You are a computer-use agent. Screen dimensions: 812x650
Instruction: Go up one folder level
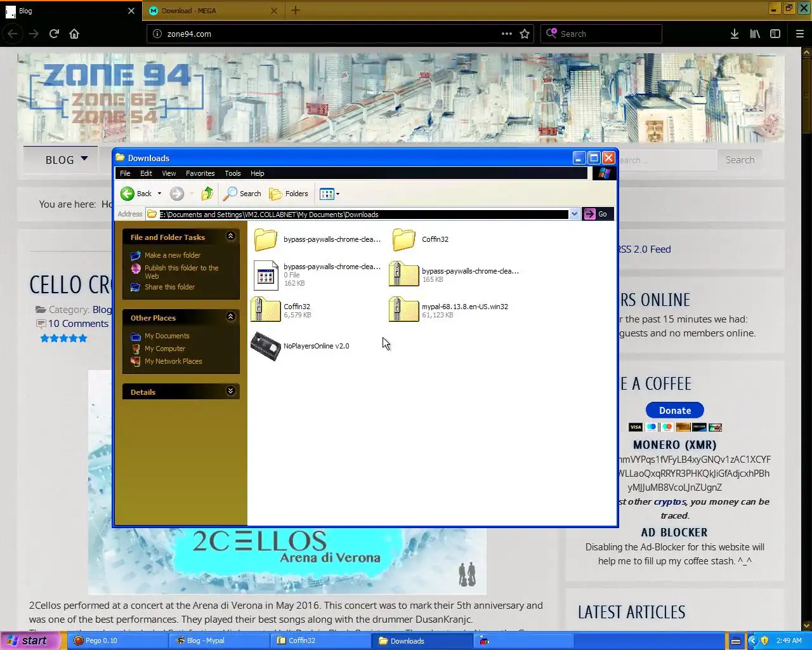(x=207, y=194)
